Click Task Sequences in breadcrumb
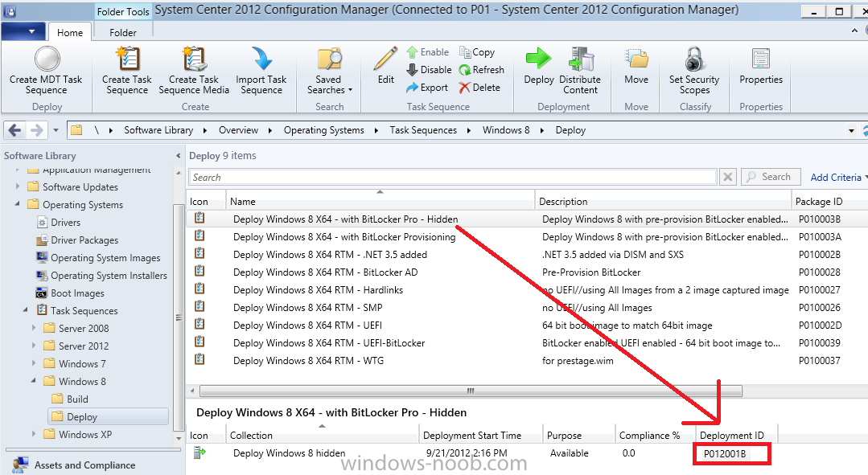Image resolution: width=868 pixels, height=475 pixels. (423, 130)
